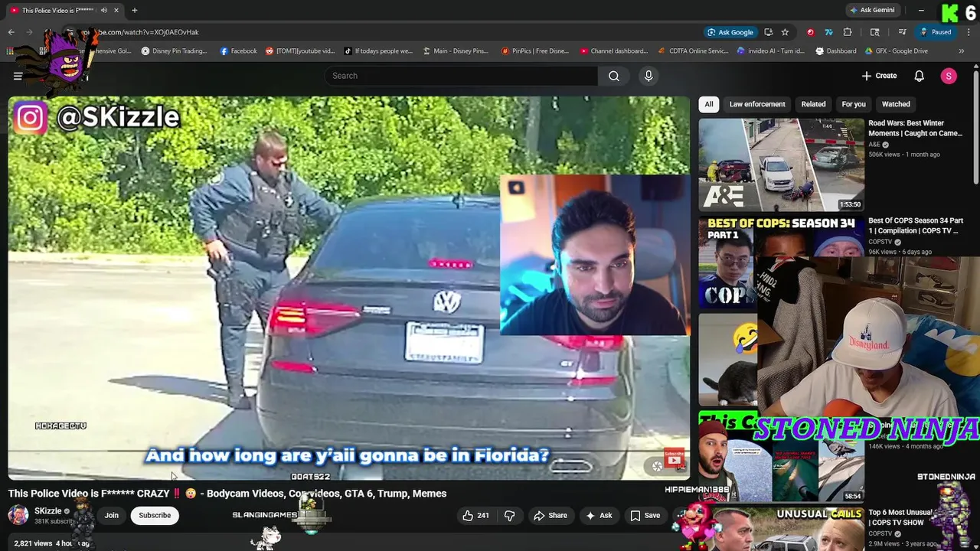The height and width of the screenshot is (551, 980).
Task: Open a new browser tab
Action: click(x=135, y=10)
